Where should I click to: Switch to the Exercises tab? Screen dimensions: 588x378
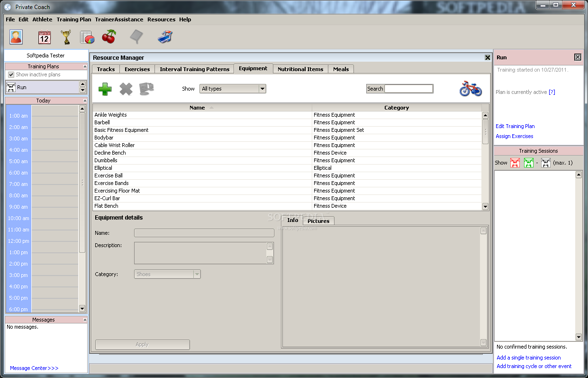tap(137, 69)
